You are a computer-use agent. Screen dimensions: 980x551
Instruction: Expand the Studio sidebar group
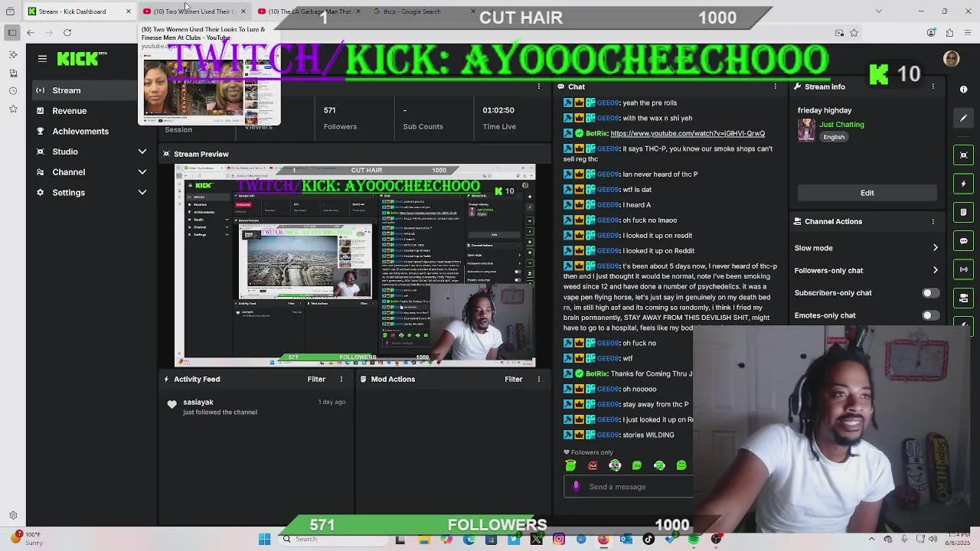tap(91, 152)
